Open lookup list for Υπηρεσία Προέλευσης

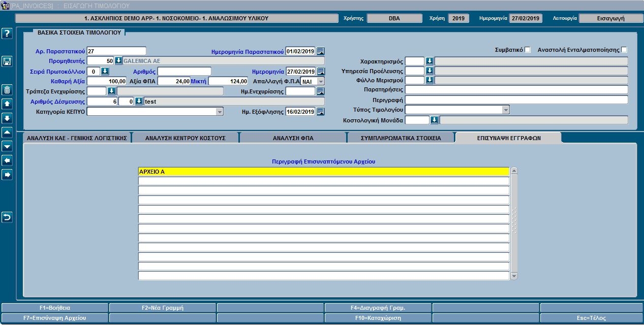point(430,71)
